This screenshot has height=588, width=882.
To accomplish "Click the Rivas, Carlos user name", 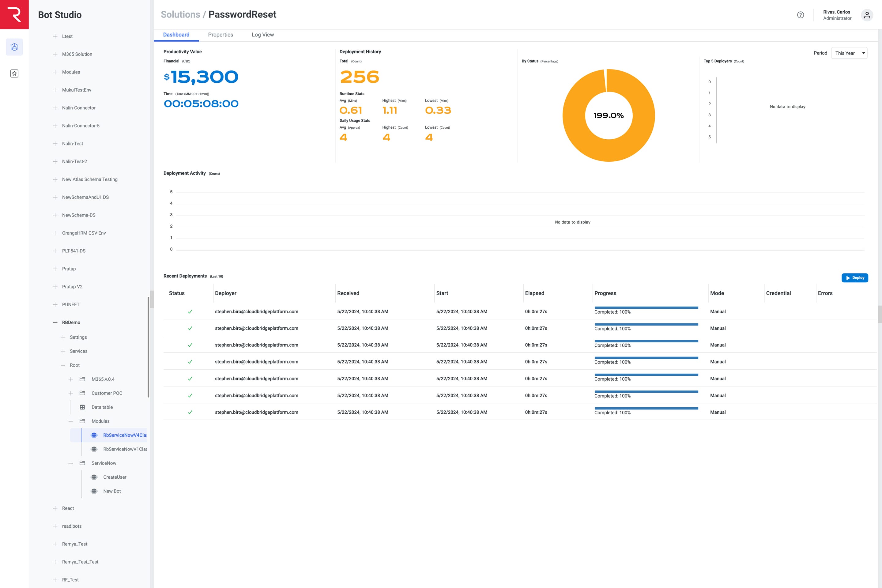I will 837,12.
